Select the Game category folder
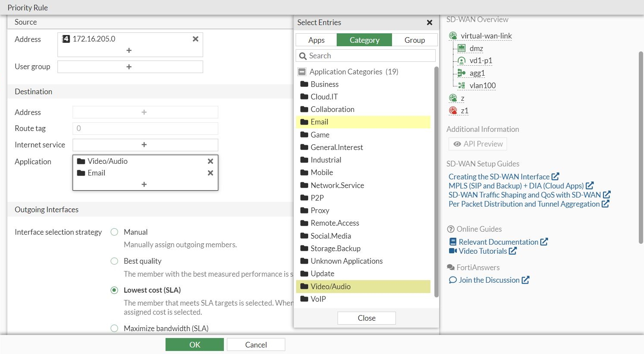 [320, 135]
